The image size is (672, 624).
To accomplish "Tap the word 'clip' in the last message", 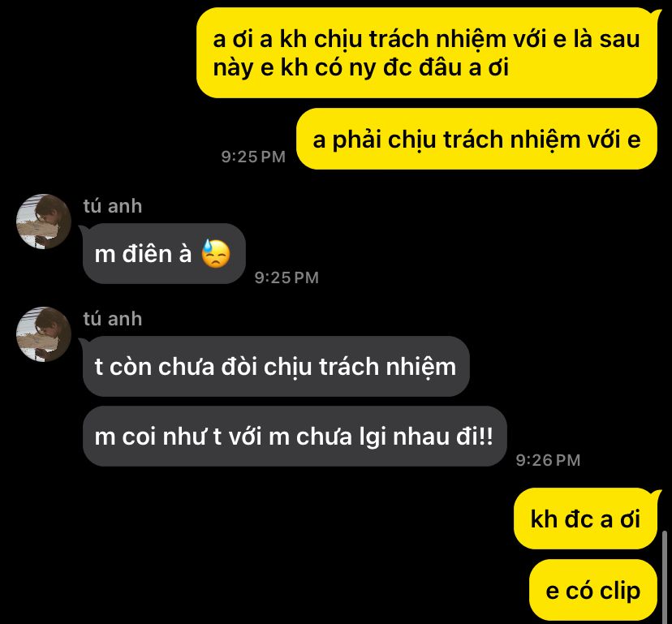I will click(620, 592).
